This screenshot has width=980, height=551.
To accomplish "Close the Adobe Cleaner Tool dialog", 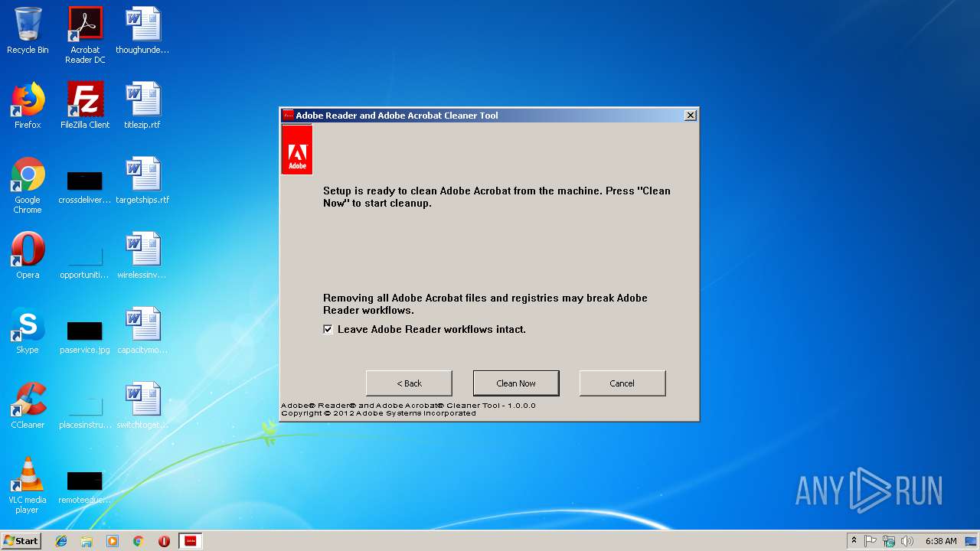I will coord(690,116).
